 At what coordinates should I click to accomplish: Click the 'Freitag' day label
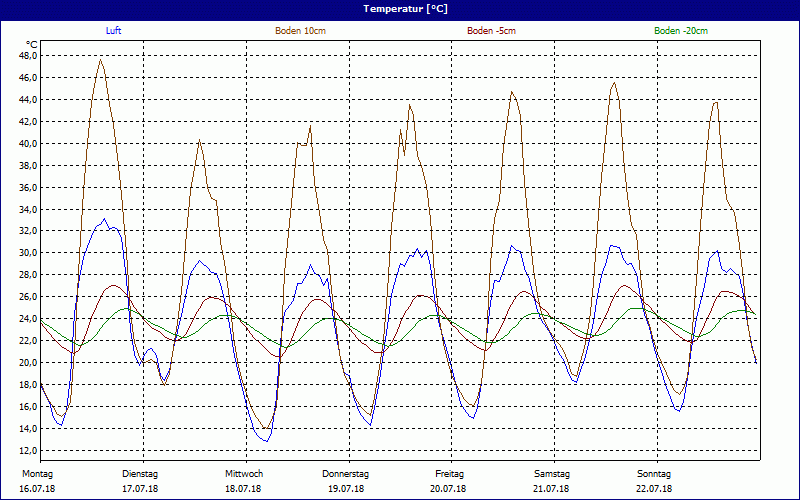449,474
